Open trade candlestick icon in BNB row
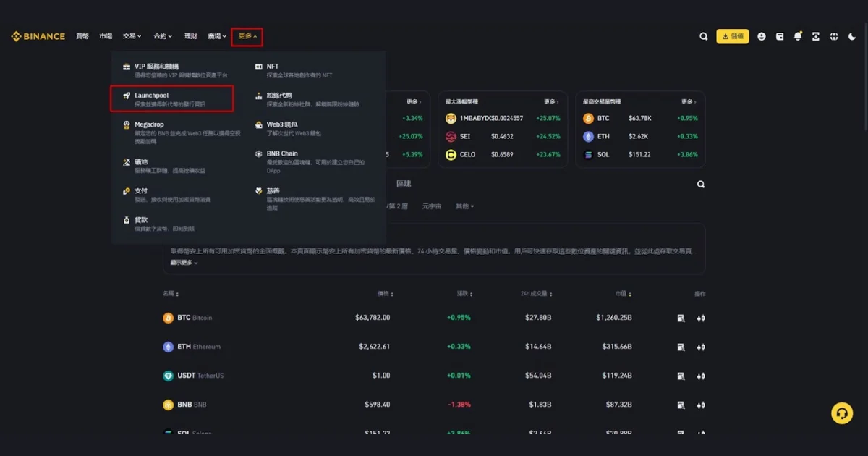The width and height of the screenshot is (868, 456). click(701, 405)
